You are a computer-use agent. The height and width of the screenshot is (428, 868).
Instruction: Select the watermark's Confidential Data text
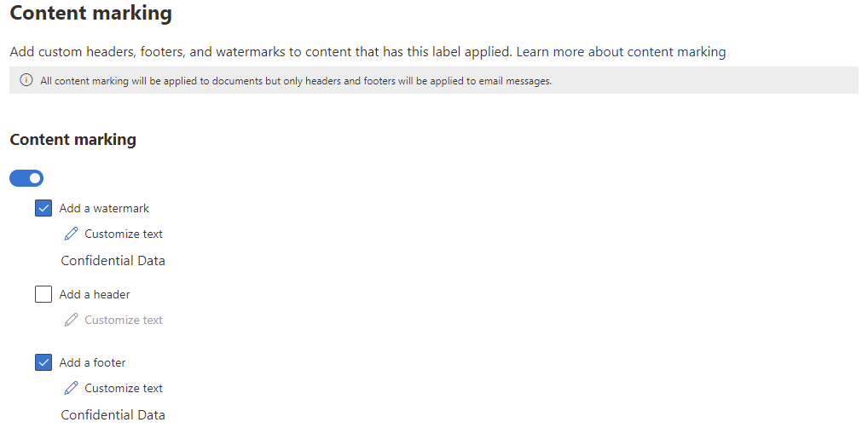click(113, 261)
